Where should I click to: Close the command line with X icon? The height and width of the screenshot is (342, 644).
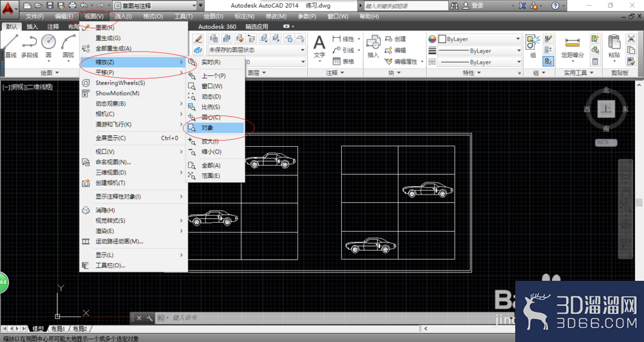click(x=139, y=318)
